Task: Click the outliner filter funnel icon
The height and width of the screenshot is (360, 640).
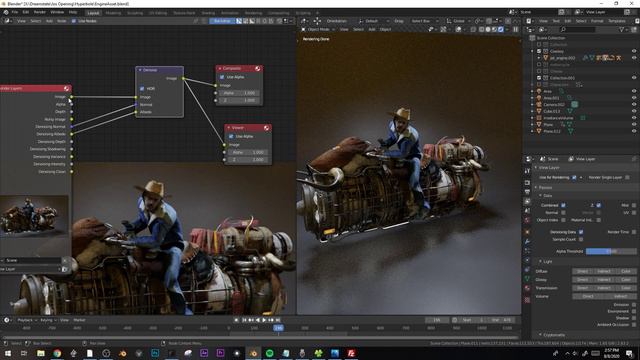Action: point(622,29)
